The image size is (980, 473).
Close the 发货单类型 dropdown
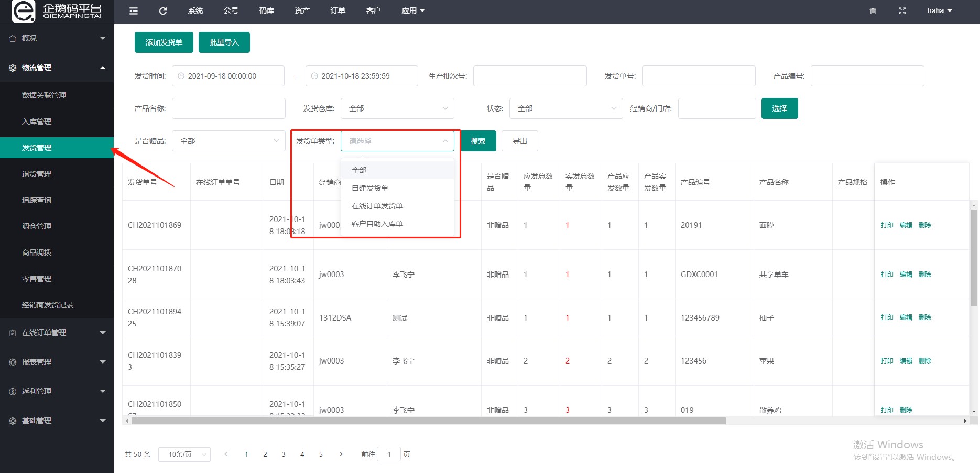pyautogui.click(x=397, y=141)
